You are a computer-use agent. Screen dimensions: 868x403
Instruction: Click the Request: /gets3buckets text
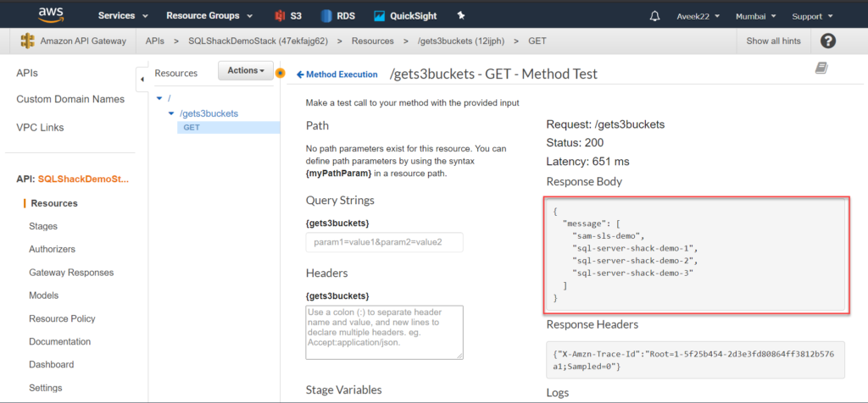[605, 124]
